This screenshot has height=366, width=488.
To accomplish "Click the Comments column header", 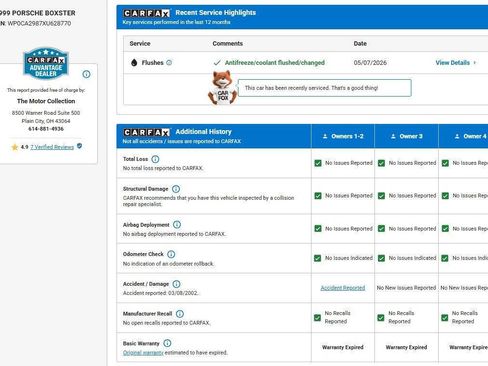I will (228, 44).
